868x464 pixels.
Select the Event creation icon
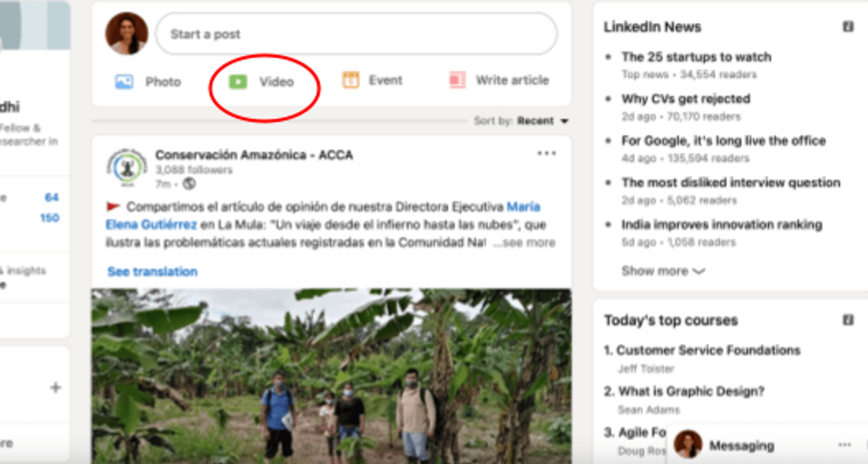351,79
